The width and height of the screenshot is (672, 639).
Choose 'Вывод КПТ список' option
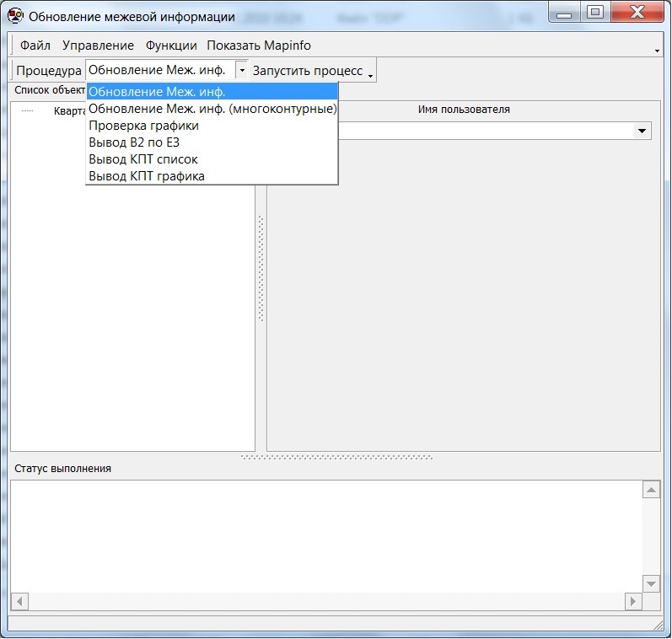coord(143,159)
